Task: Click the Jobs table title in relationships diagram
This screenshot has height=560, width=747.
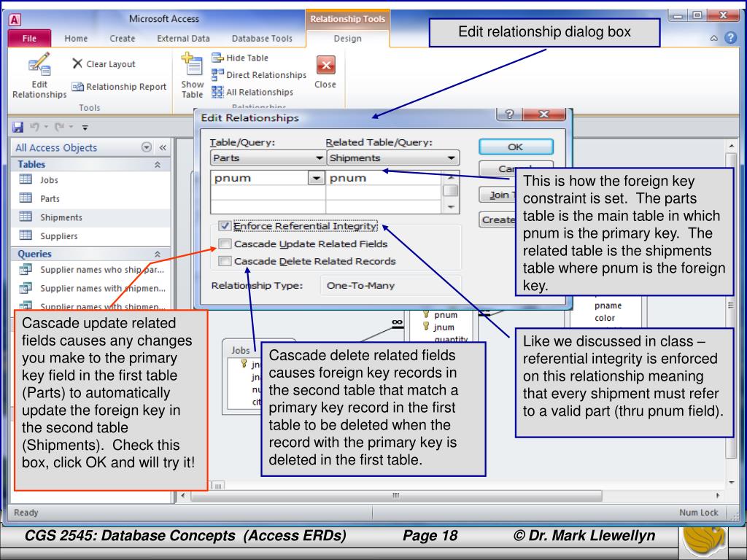Action: click(x=241, y=351)
